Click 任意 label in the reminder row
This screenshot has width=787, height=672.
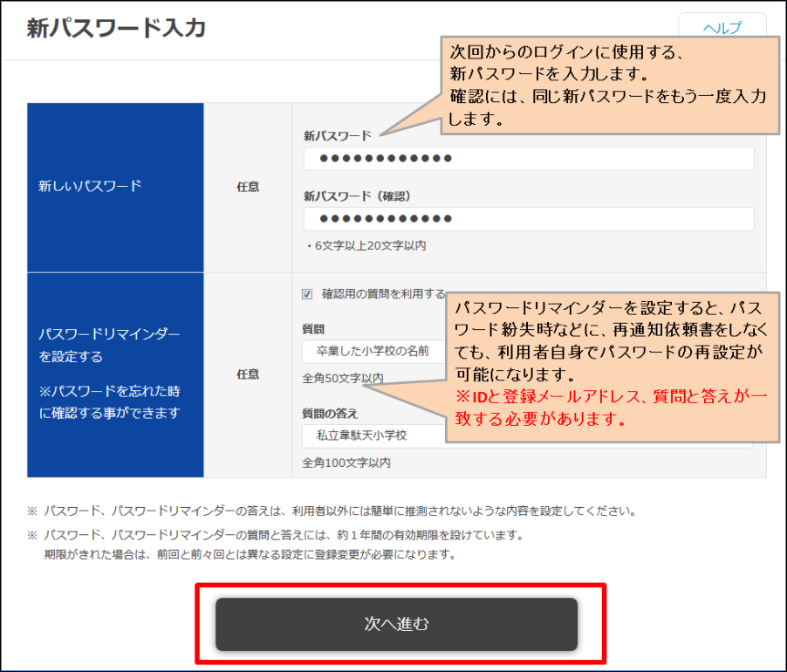[248, 374]
